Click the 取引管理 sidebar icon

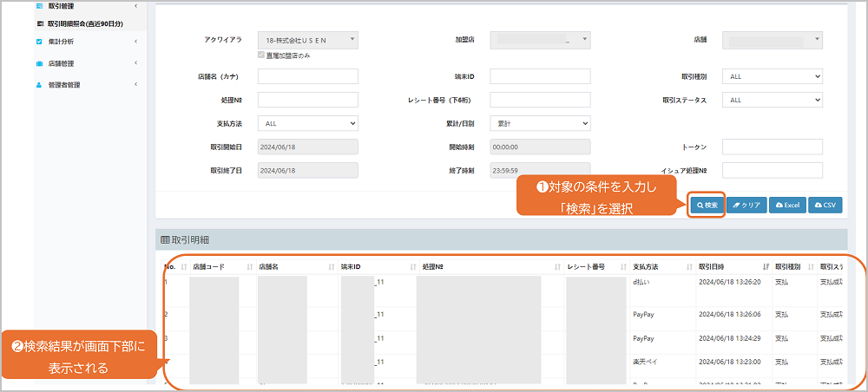coord(39,7)
